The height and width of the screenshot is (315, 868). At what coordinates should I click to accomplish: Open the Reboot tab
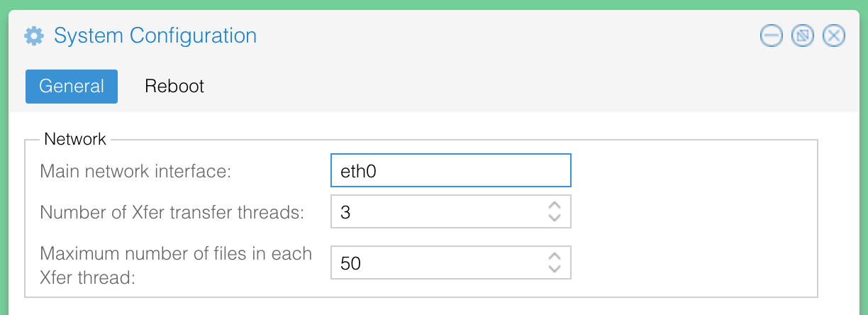[x=174, y=87]
